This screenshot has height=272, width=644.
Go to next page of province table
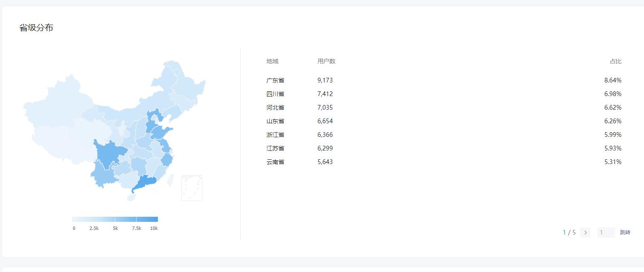[x=585, y=232]
